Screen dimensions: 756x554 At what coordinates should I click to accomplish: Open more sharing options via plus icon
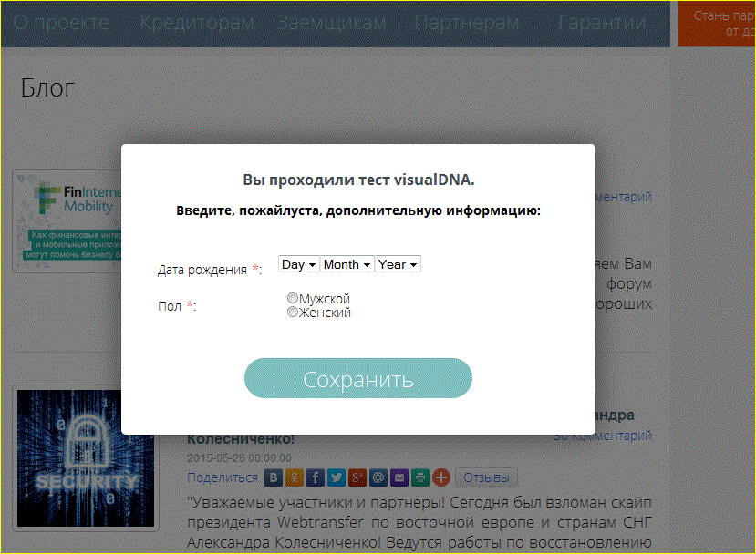coord(440,477)
